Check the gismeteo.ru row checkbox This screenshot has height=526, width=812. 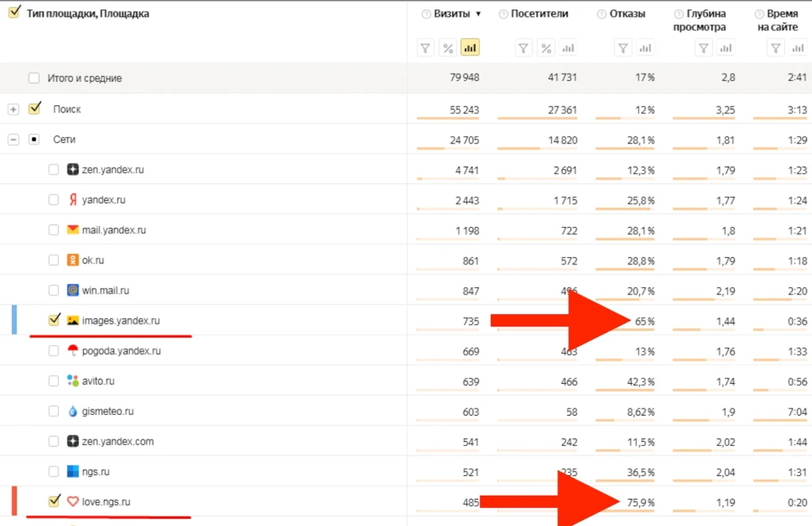coord(53,411)
